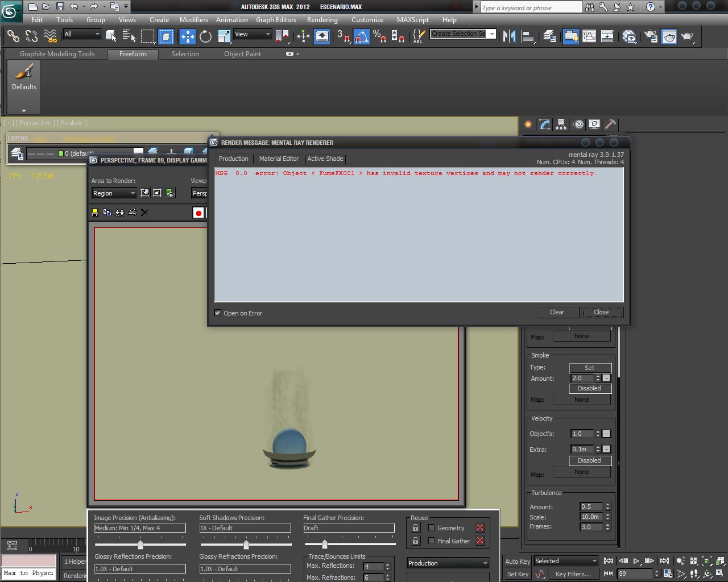Open the Modify command panel tab

(545, 124)
